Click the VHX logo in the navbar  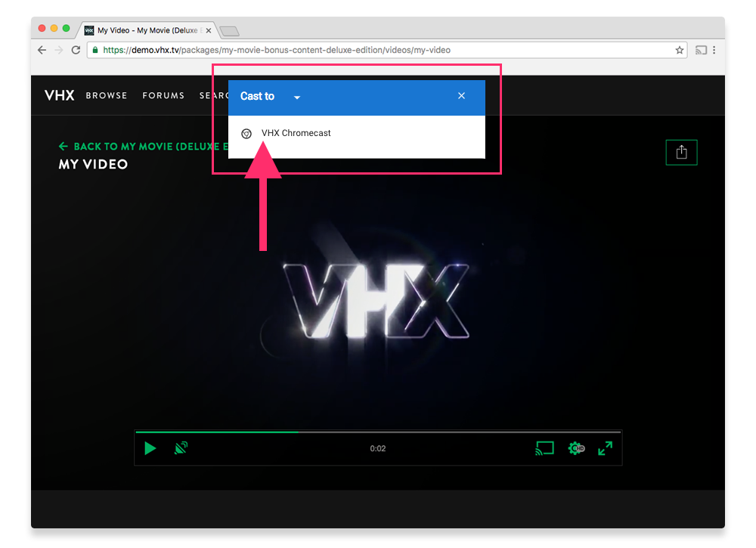pos(59,95)
